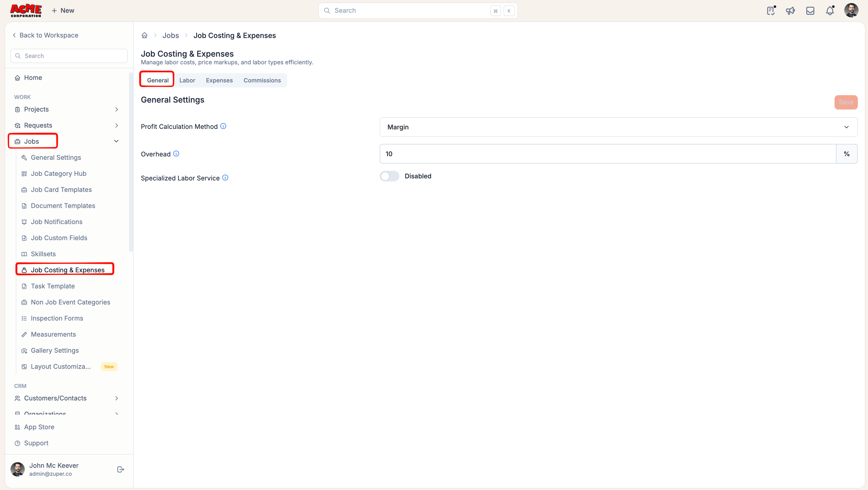The height and width of the screenshot is (490, 868).
Task: Open Job Card Templates
Action: coord(61,190)
